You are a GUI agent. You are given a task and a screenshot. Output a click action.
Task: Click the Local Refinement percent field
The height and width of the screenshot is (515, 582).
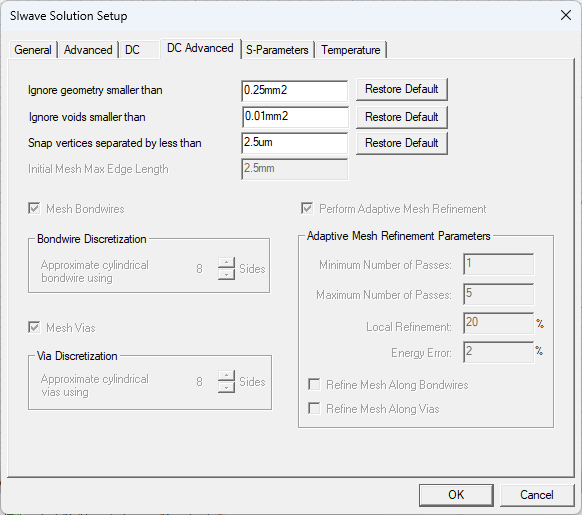[x=498, y=323]
